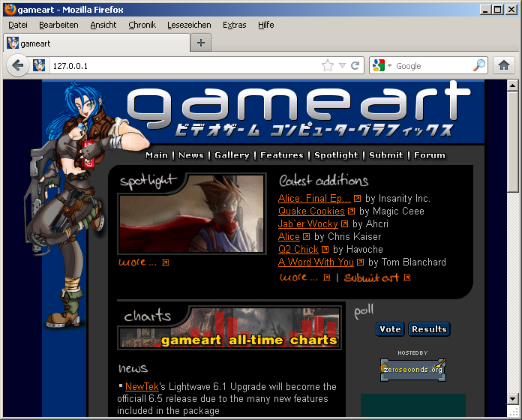Click the more... link under spotlight
The height and width of the screenshot is (420, 522).
click(137, 262)
